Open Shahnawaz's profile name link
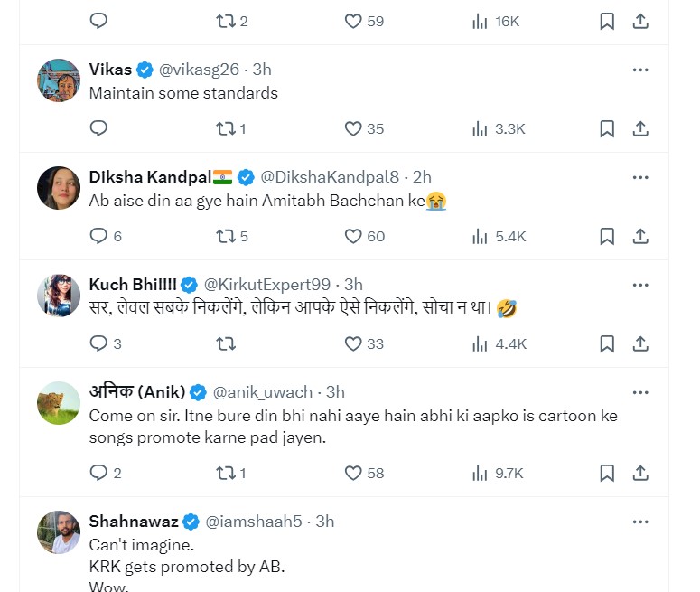700x592 pixels. [134, 522]
